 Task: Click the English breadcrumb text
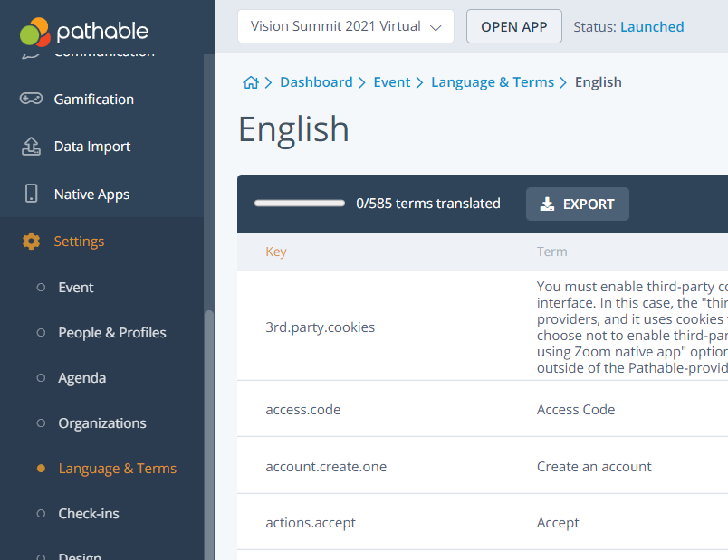(598, 82)
